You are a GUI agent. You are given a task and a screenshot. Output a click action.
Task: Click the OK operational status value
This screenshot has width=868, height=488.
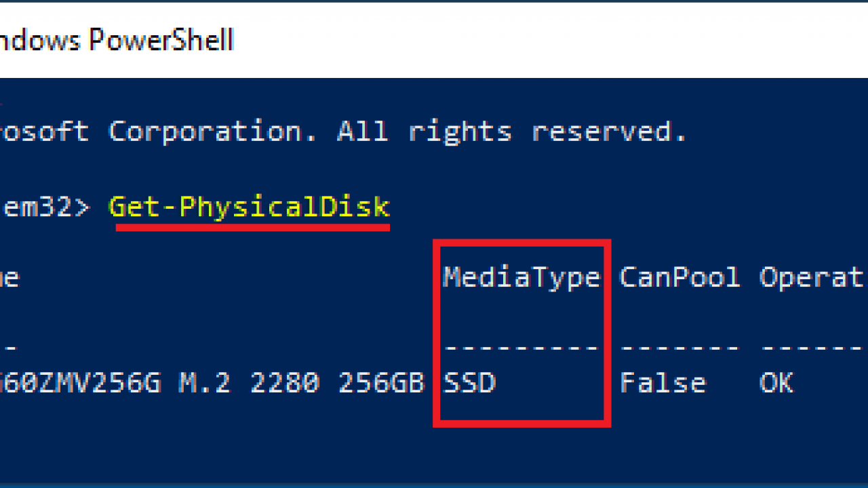point(776,383)
